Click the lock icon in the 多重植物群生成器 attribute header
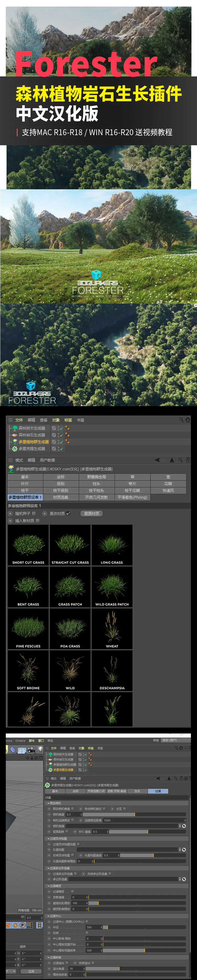This screenshot has height=980, width=197. tap(188, 460)
